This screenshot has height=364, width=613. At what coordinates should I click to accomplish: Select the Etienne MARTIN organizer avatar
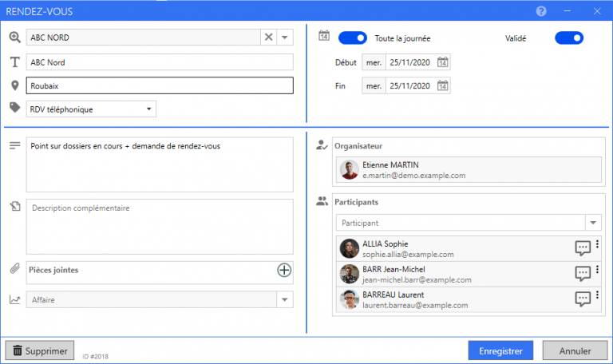[349, 170]
